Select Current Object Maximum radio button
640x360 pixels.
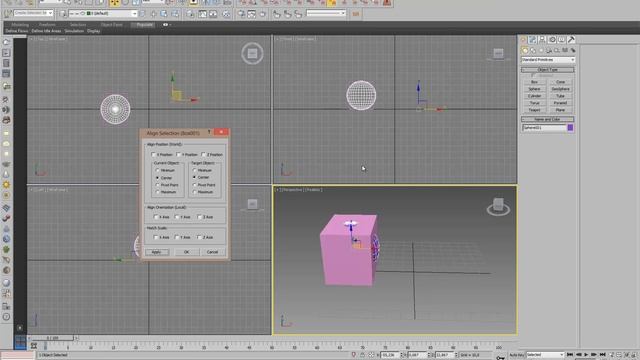click(x=157, y=192)
